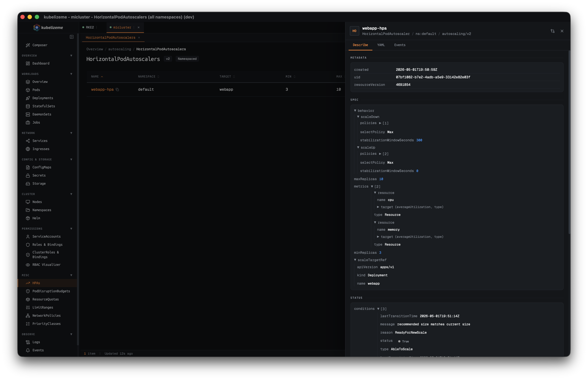Viewport: 588px width, 380px height.
Task: Open the micluster tab options menu
Action: pyautogui.click(x=134, y=27)
